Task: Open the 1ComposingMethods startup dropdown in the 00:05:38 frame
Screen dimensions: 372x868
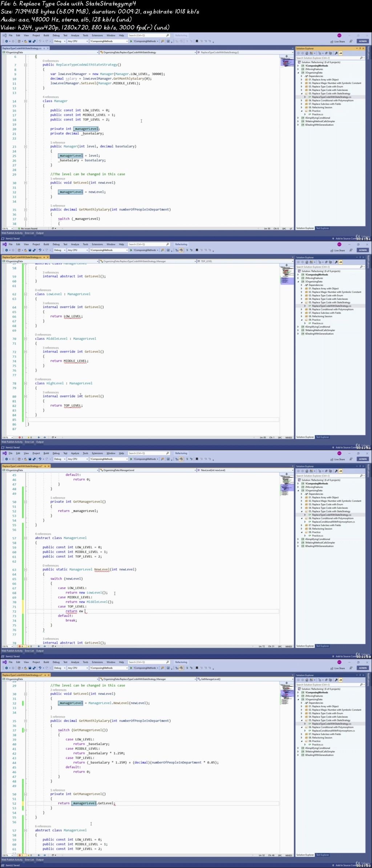Action: coord(109,459)
